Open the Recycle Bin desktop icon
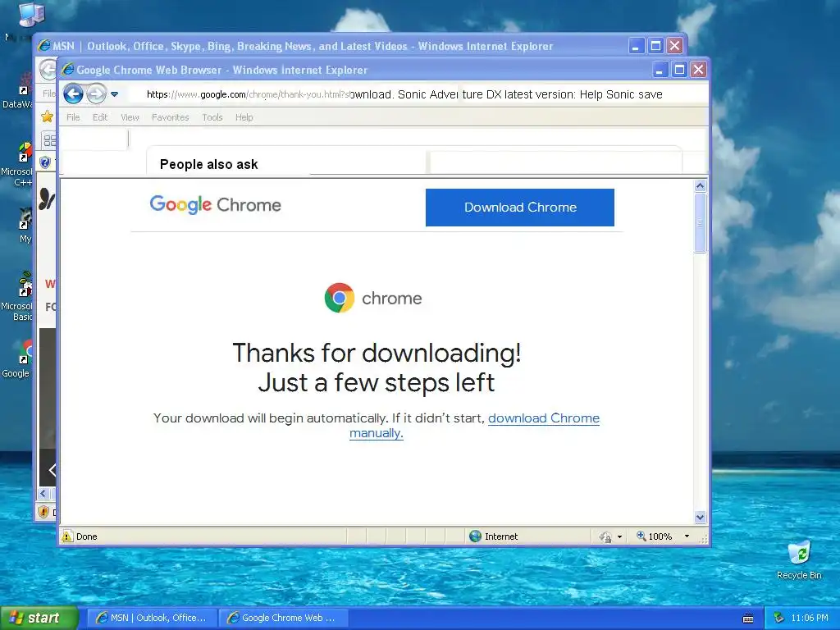840x630 pixels. (x=799, y=559)
